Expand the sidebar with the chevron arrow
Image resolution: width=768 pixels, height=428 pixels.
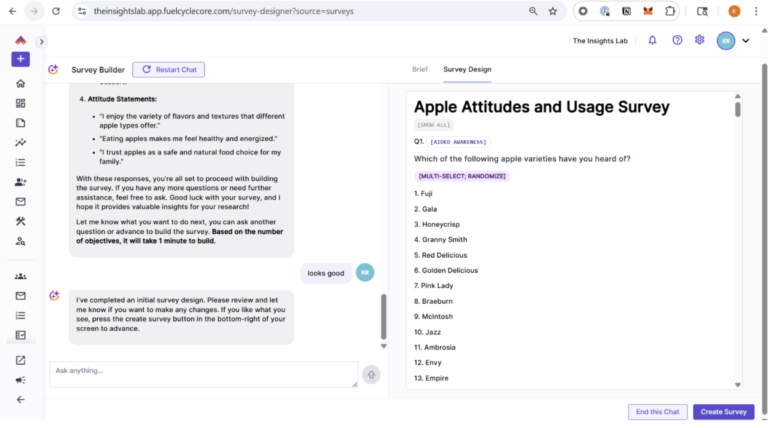(41, 42)
